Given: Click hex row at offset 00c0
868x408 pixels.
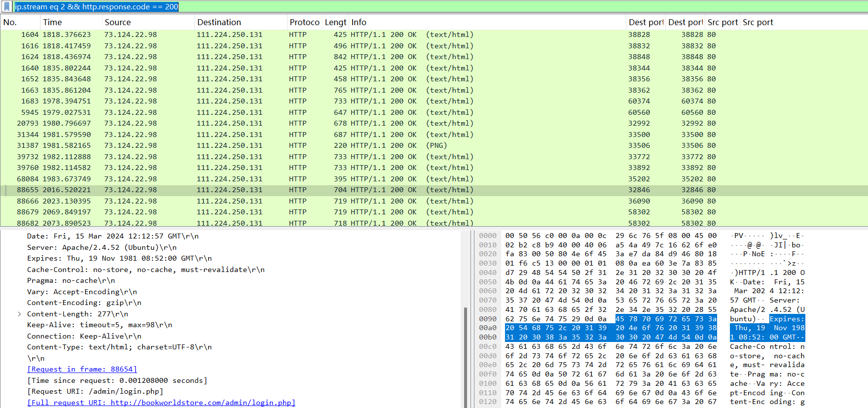Looking at the screenshot, I should [611, 346].
